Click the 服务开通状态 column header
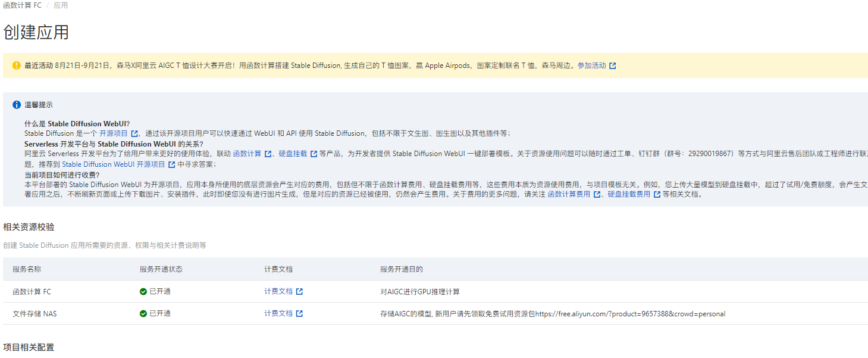Viewport: 868px width, 358px height. (x=161, y=269)
